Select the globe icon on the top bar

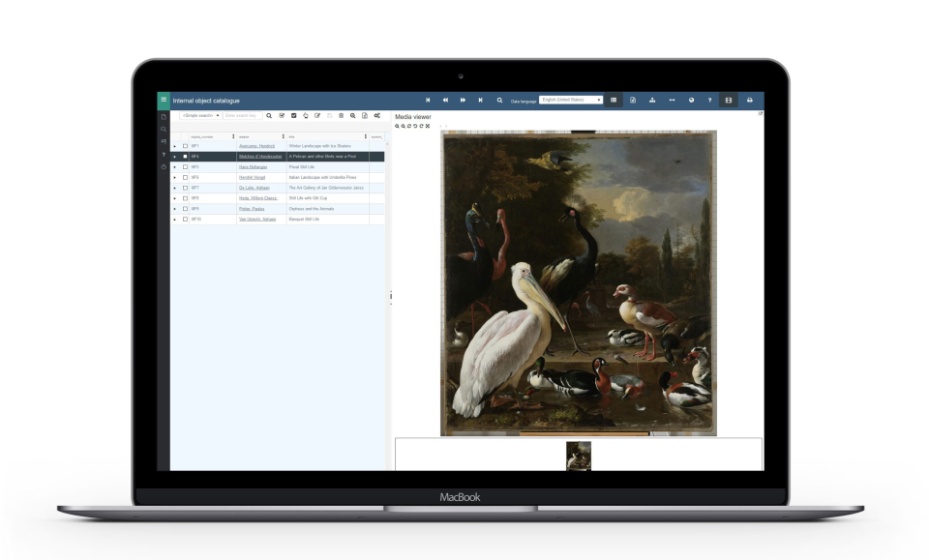(692, 98)
